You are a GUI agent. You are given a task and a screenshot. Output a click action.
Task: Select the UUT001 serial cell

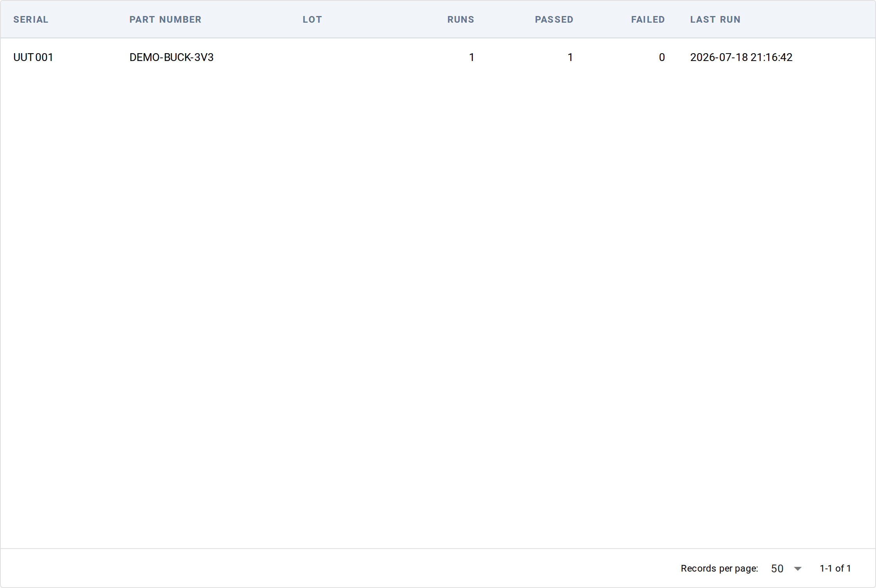(x=33, y=57)
